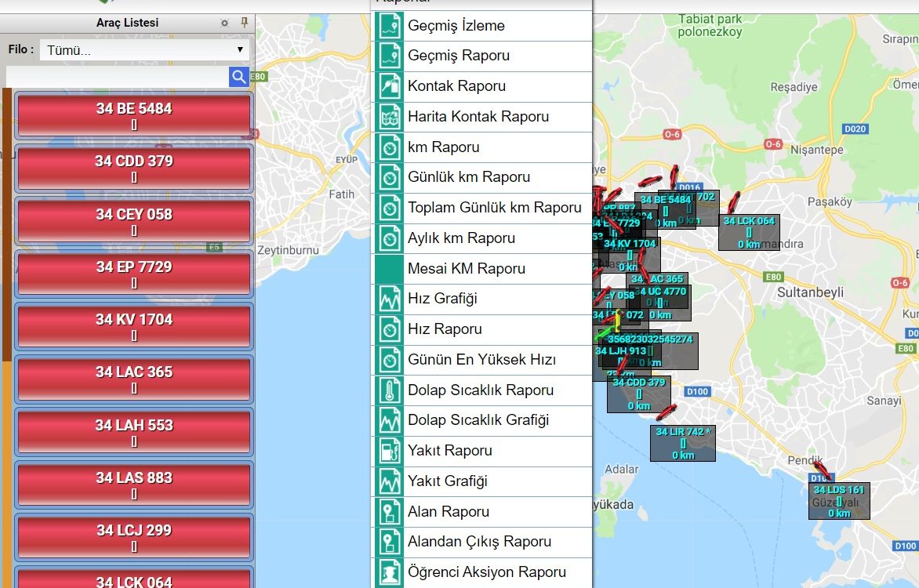The width and height of the screenshot is (919, 588).
Task: Click the Yakıt Raporu fuel pump icon
Action: [390, 452]
